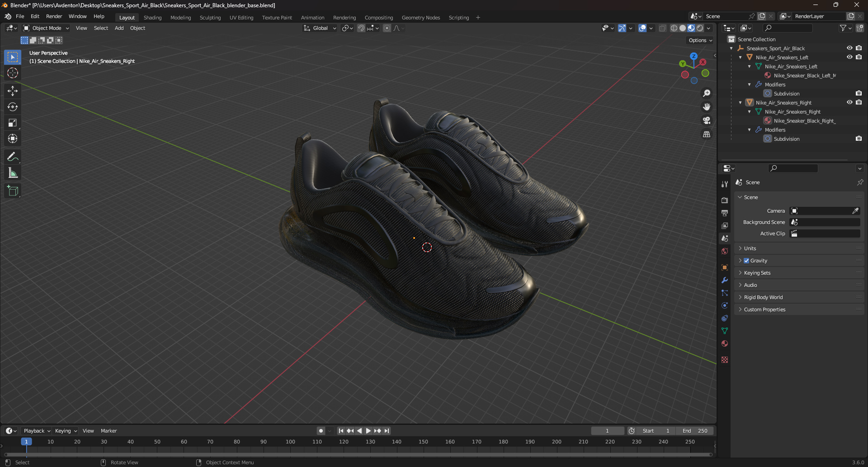Hide Sneakers_Sport_Air_Black collection in viewport
The width and height of the screenshot is (868, 467).
(x=849, y=48)
